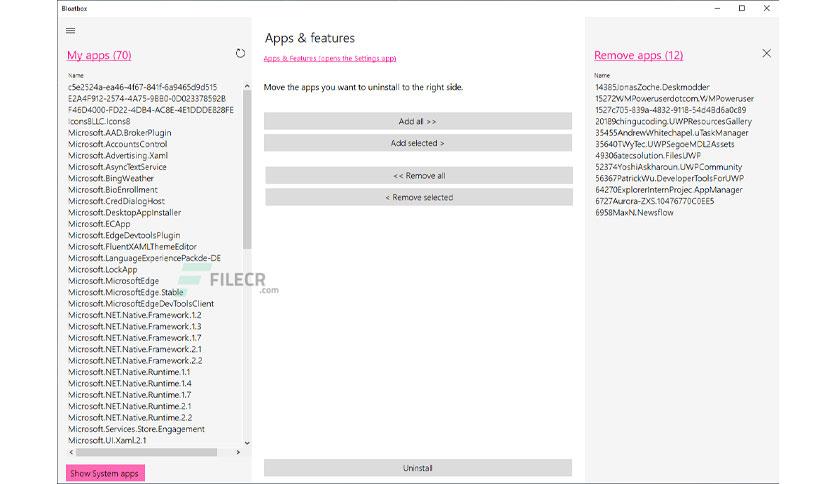Open the hamburger menu

[x=70, y=30]
